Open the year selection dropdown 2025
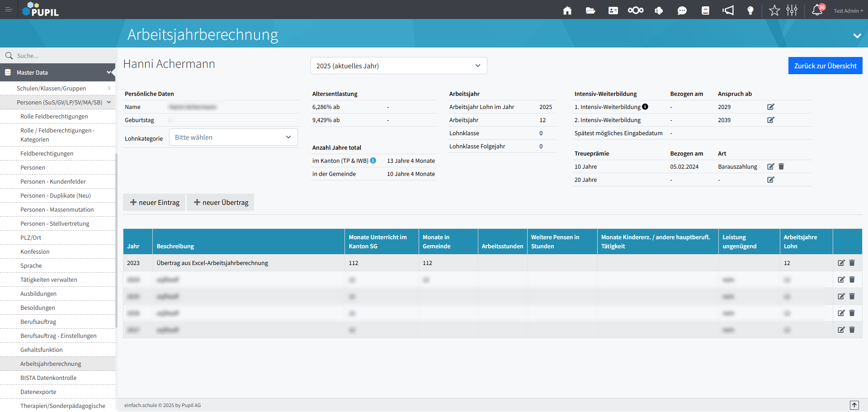This screenshot has height=412, width=868. click(398, 66)
